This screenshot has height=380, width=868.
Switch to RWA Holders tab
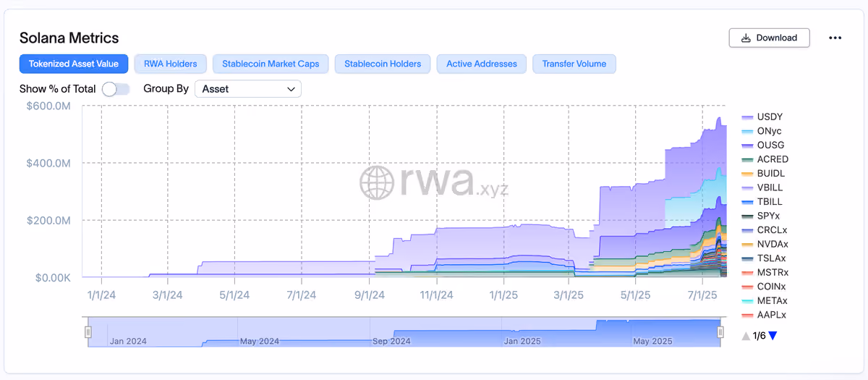coord(171,64)
